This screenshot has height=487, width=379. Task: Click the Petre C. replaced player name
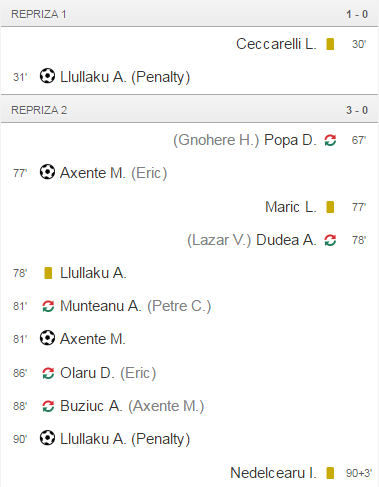pyautogui.click(x=179, y=306)
